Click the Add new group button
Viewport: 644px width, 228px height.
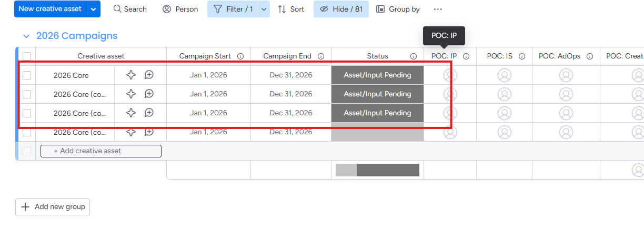pyautogui.click(x=53, y=207)
